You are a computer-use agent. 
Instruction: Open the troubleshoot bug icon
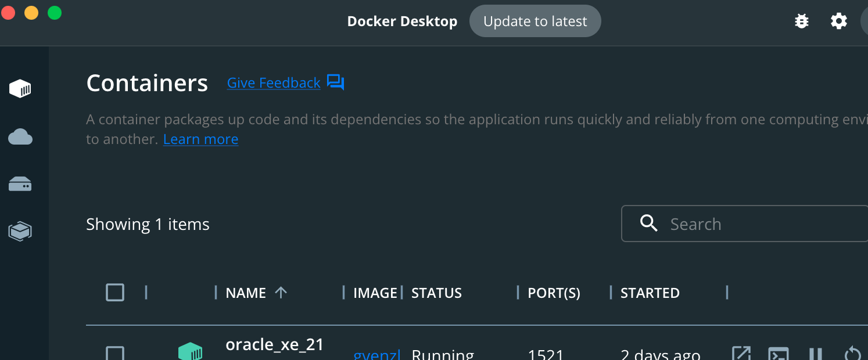(x=802, y=21)
